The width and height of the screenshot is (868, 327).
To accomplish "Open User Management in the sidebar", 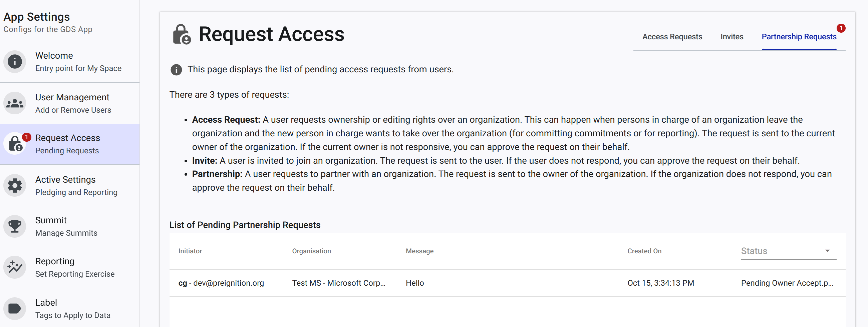I will pos(70,103).
